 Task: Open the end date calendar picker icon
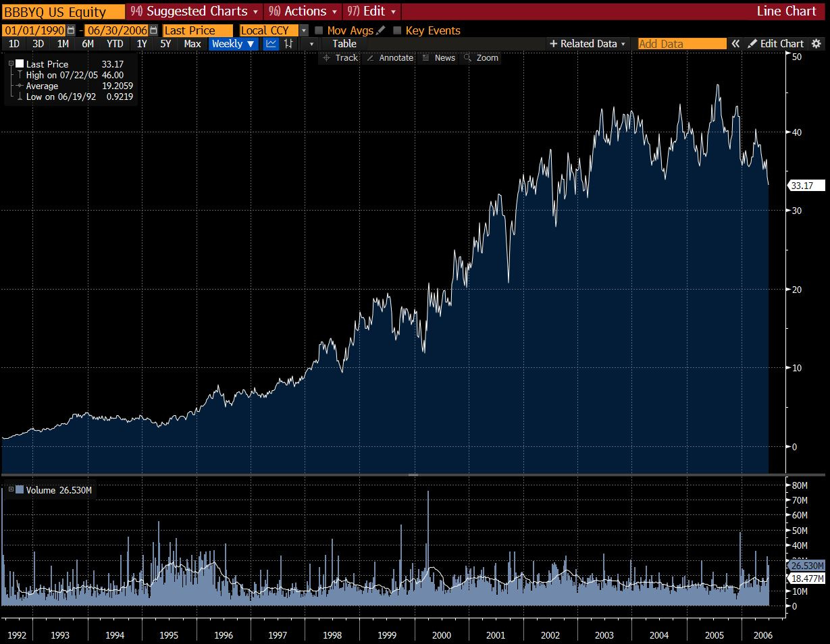point(154,30)
